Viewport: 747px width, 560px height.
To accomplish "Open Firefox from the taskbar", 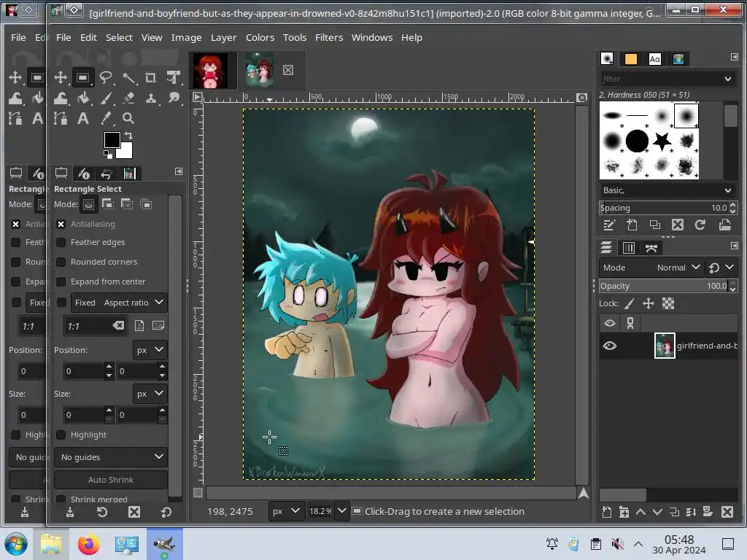I will tap(88, 544).
